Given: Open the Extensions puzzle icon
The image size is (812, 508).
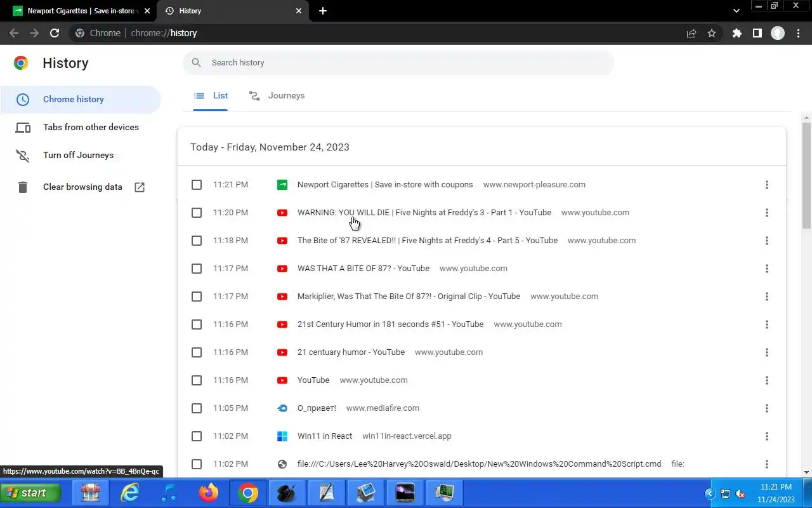Looking at the screenshot, I should tap(737, 33).
